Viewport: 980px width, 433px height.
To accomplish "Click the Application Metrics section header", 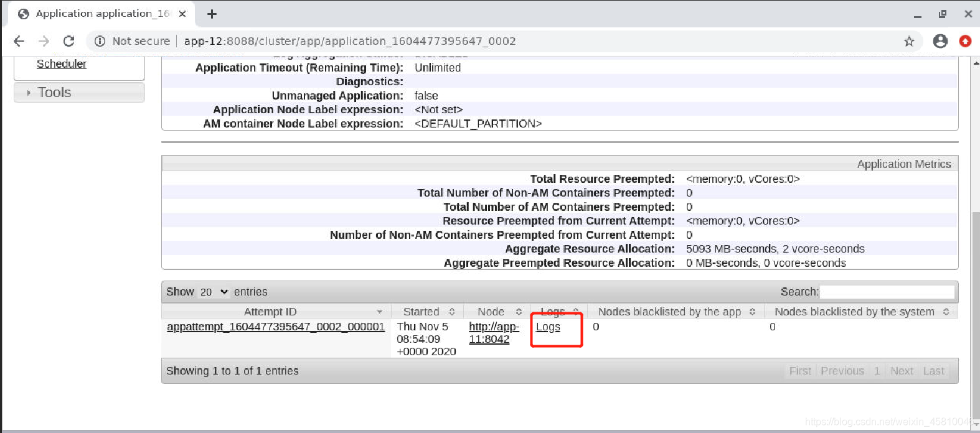I will pyautogui.click(x=560, y=164).
